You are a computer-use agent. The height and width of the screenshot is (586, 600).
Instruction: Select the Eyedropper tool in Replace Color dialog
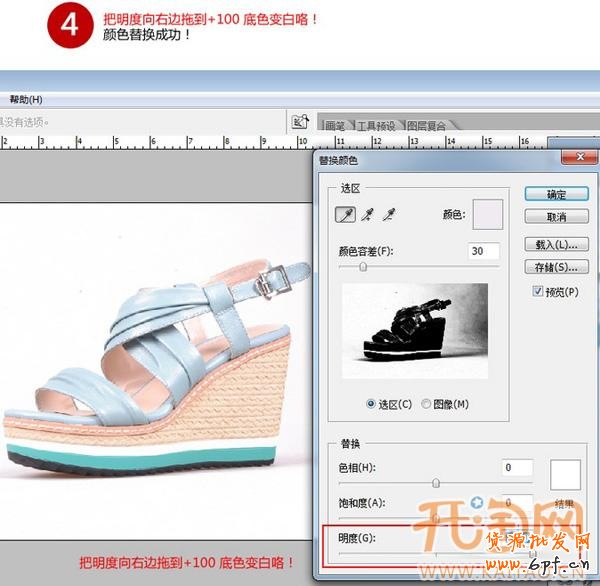(x=344, y=214)
